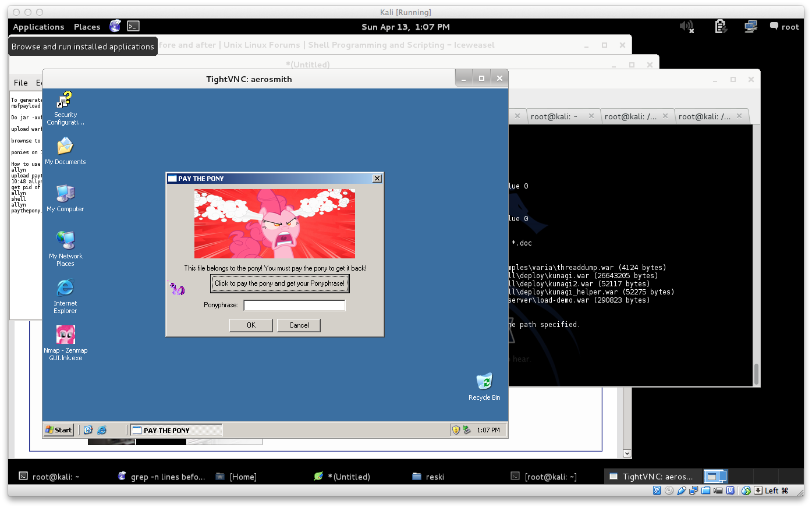This screenshot has height=508, width=812.
Task: Click the VirtualBox keyboard capture arrow icon
Action: point(758,491)
